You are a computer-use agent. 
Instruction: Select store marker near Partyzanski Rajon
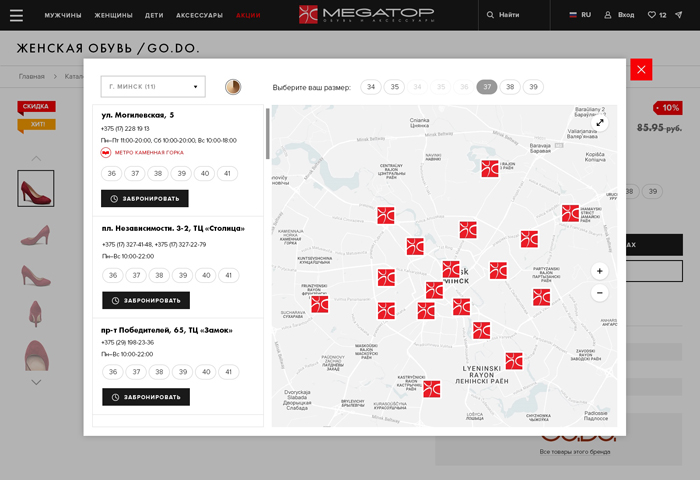point(542,297)
